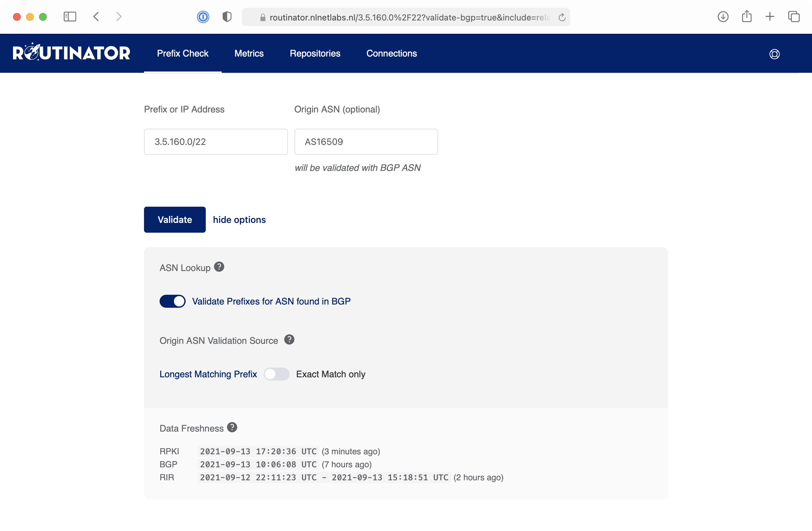Viewport: 812px width, 531px height.
Task: Click the Share icon in Safari toolbar
Action: click(746, 17)
